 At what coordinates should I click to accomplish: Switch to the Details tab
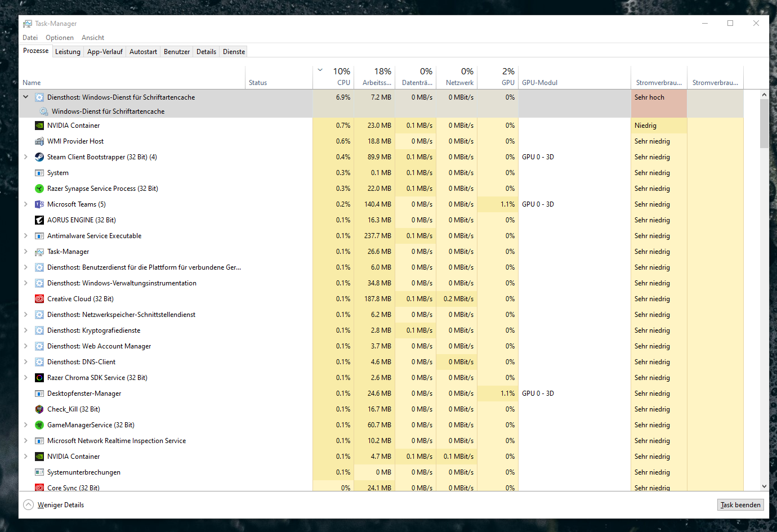click(206, 52)
